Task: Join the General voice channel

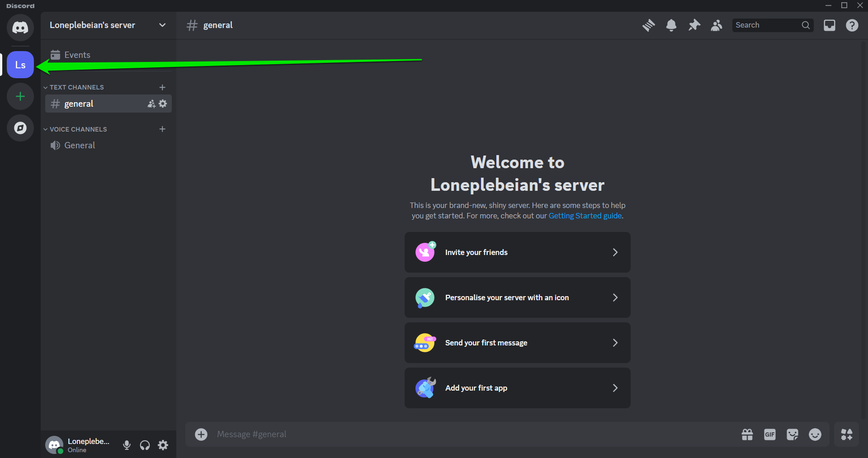Action: (x=108, y=145)
